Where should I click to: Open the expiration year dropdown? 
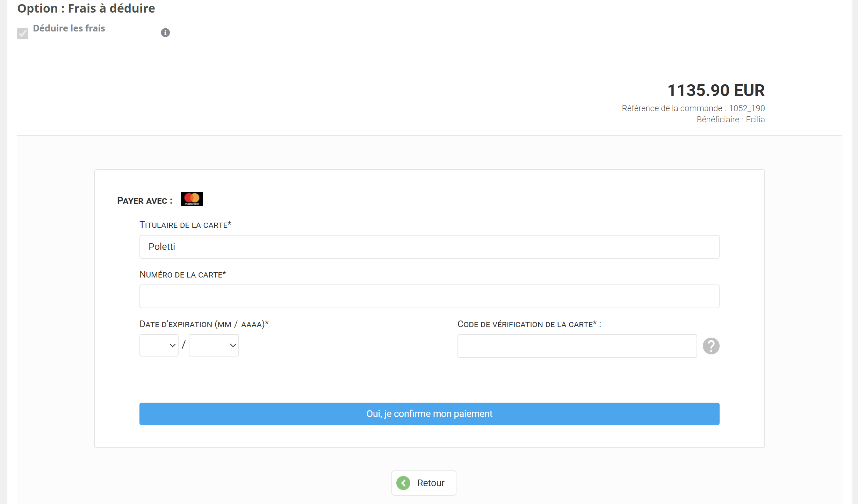(x=214, y=345)
